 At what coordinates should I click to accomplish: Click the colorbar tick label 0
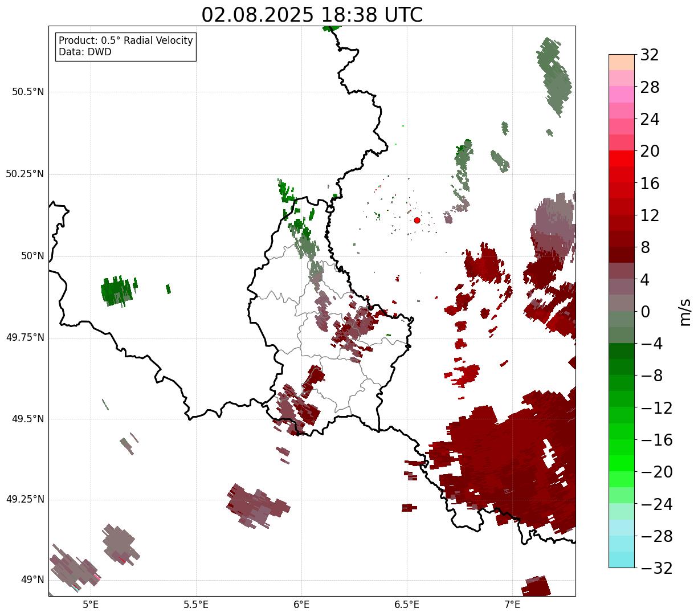645,312
